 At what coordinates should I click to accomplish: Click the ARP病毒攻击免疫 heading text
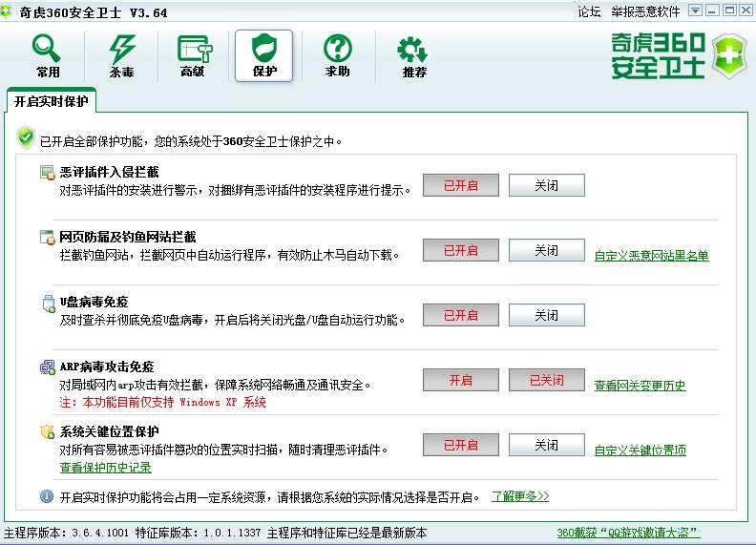coord(107,367)
